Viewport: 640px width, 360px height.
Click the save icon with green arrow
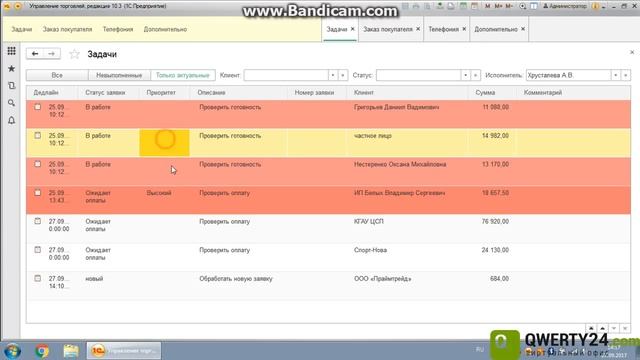(440, 6)
